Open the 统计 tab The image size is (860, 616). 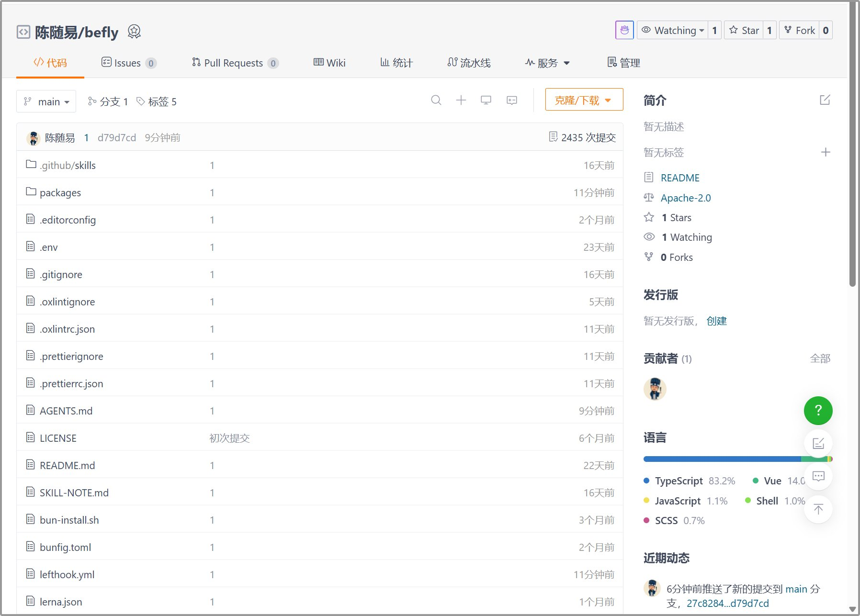396,63
